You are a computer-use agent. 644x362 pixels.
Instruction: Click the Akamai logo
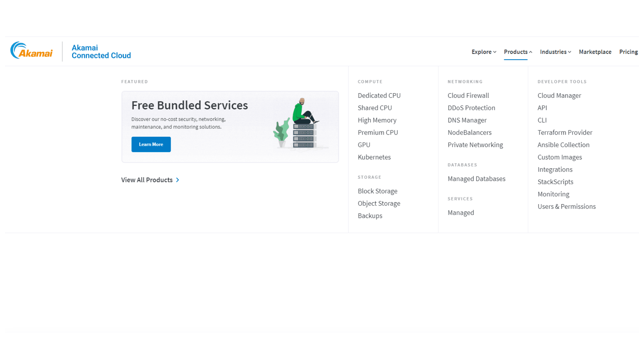pyautogui.click(x=31, y=51)
